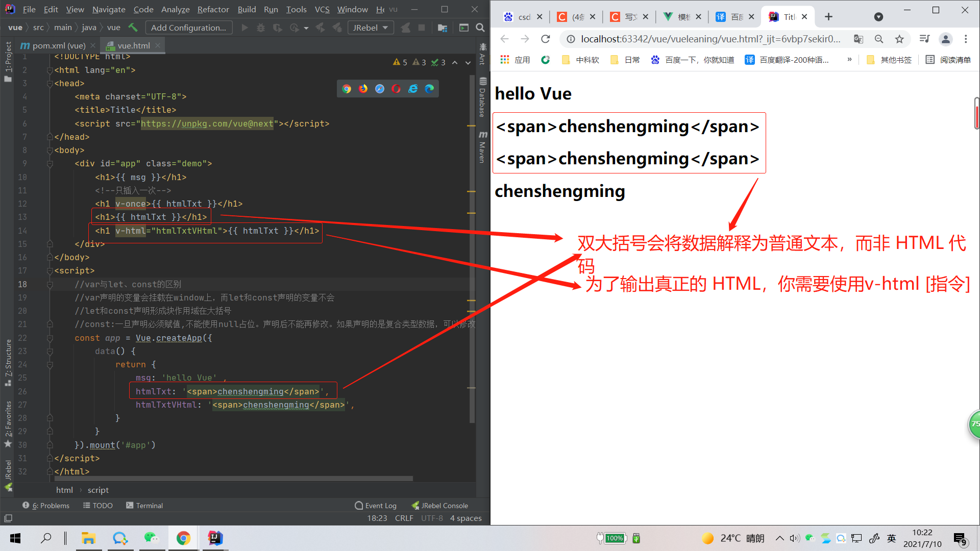Image resolution: width=980 pixels, height=551 pixels.
Task: Expand hidden bookmarks chevron
Action: coord(849,60)
